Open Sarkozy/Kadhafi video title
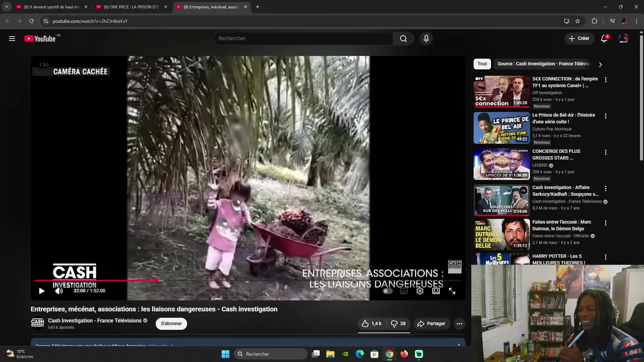The height and width of the screenshot is (362, 644). [566, 191]
